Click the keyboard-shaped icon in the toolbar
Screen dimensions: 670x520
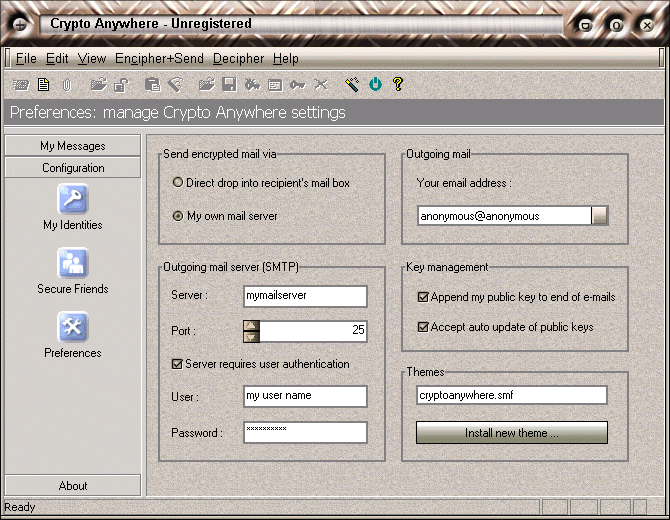point(21,85)
